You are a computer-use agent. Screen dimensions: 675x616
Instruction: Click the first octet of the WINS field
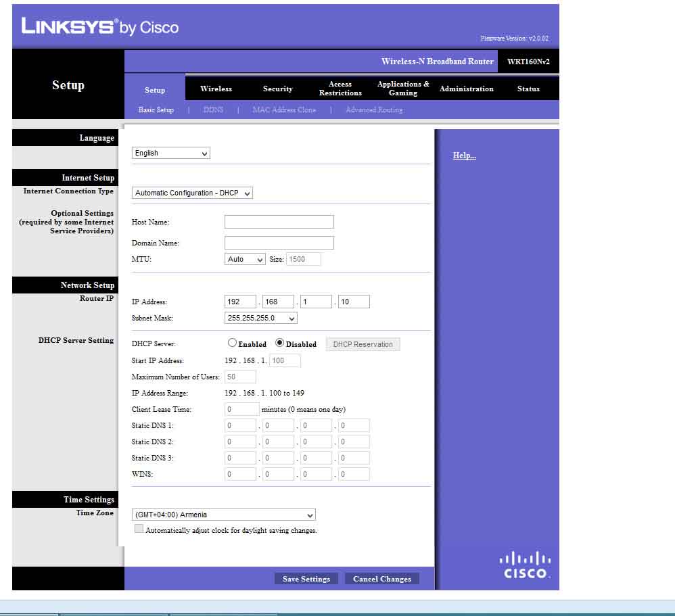[x=240, y=475]
